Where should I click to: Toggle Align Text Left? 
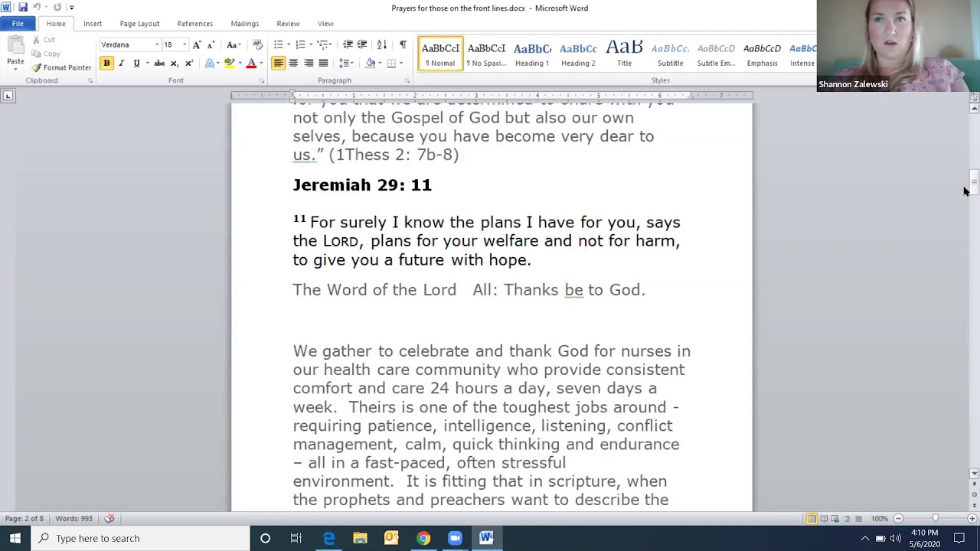(279, 64)
